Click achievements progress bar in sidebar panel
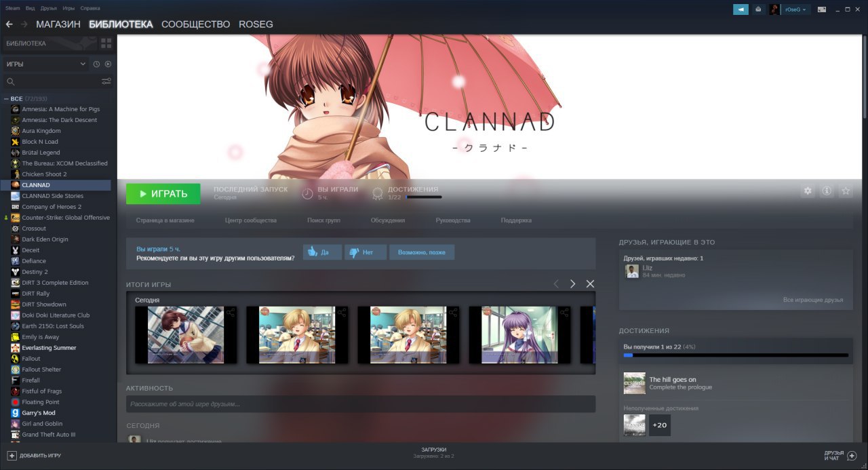Screen dimensions: 868x470 [736, 355]
